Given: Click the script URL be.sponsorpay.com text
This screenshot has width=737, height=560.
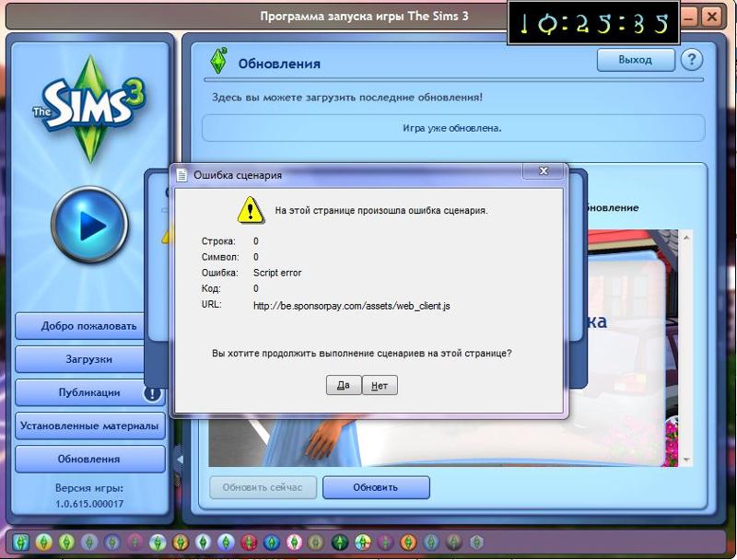Looking at the screenshot, I should point(352,306).
